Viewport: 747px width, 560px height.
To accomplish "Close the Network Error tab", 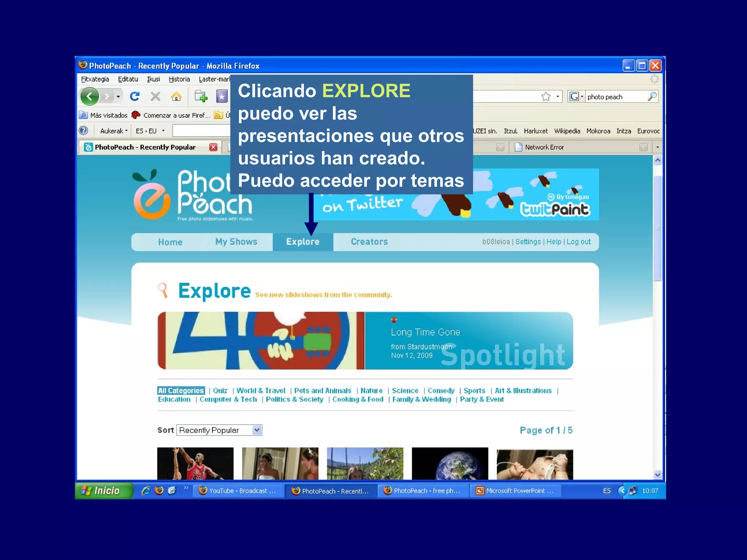I will (643, 147).
